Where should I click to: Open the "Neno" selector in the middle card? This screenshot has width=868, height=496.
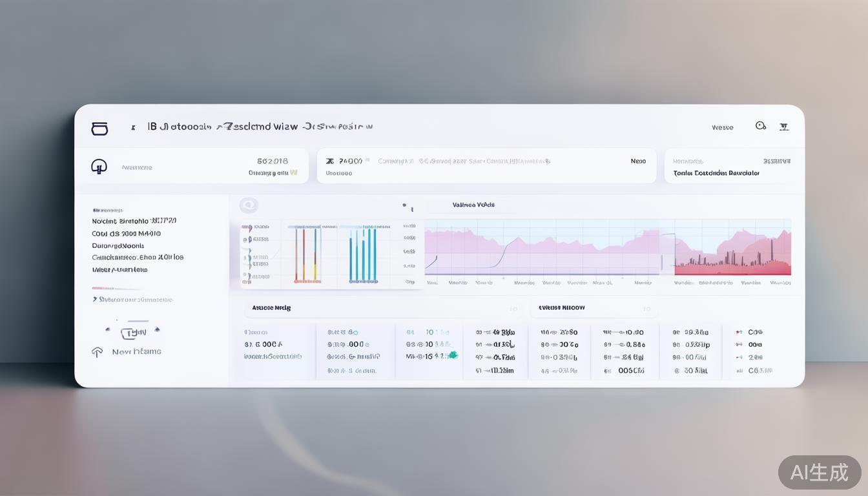pyautogui.click(x=638, y=161)
